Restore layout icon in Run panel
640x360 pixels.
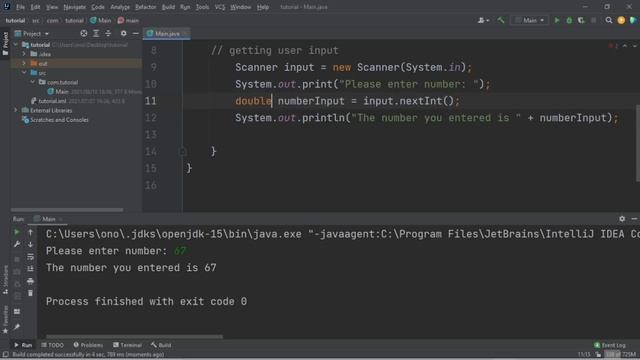[x=17, y=311]
